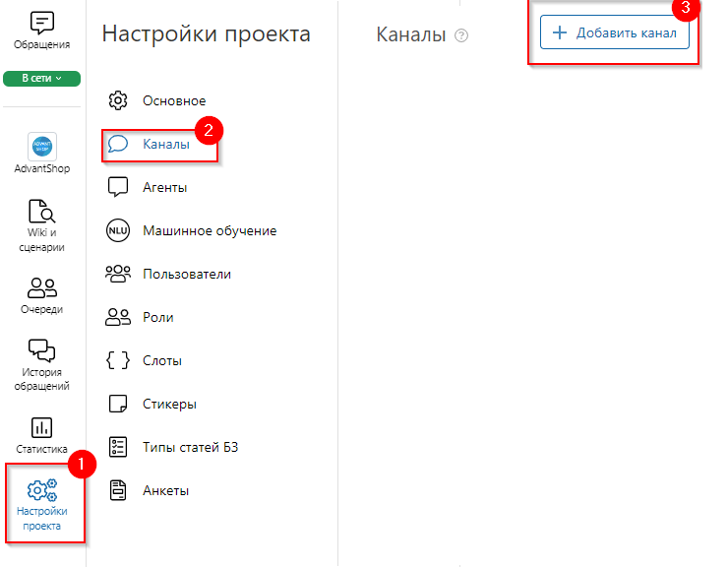Viewport: 728px width, 567px height.
Task: Select the Роли menu item
Action: (157, 317)
